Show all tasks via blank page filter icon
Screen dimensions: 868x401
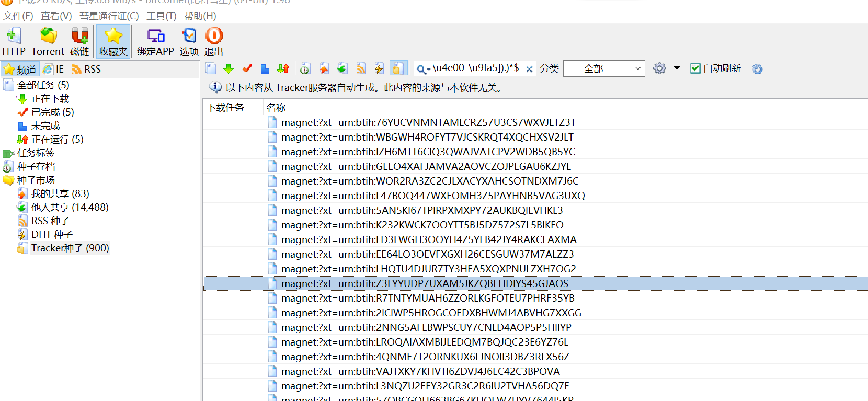pyautogui.click(x=211, y=68)
